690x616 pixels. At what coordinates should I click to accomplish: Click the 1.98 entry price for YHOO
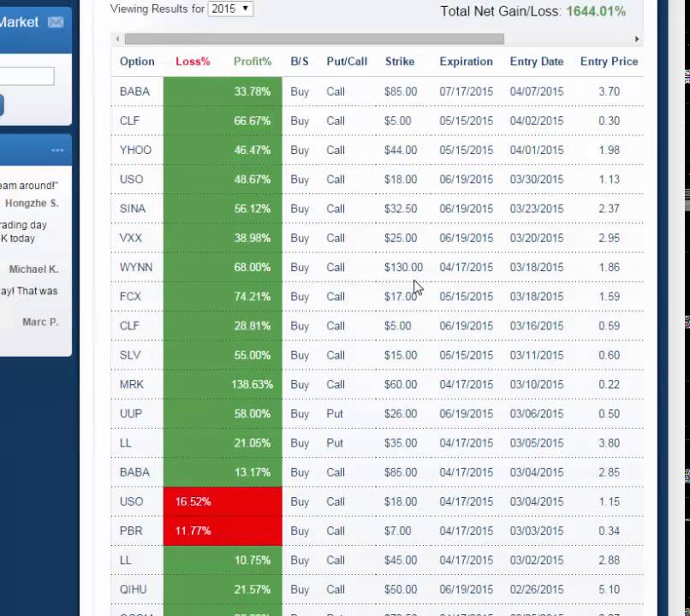tap(609, 151)
